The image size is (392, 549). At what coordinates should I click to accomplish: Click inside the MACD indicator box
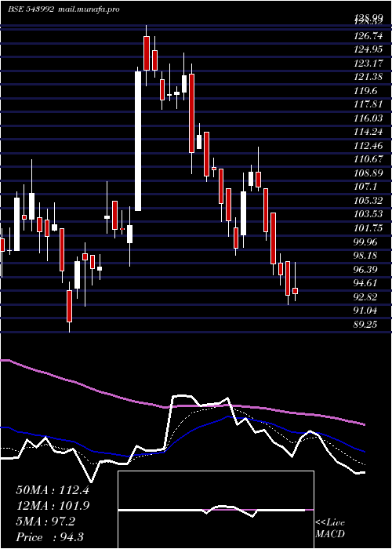point(216,510)
